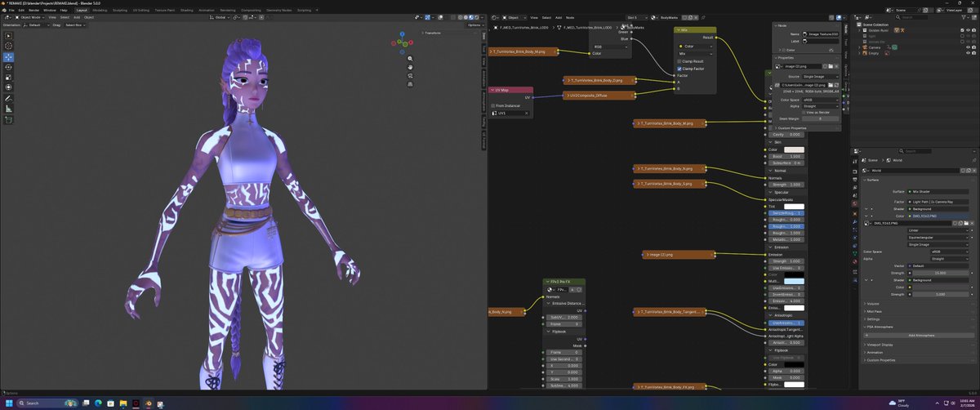980x410 pixels.
Task: Open the Alpha Straight dropdown in Node panel
Action: click(x=822, y=105)
